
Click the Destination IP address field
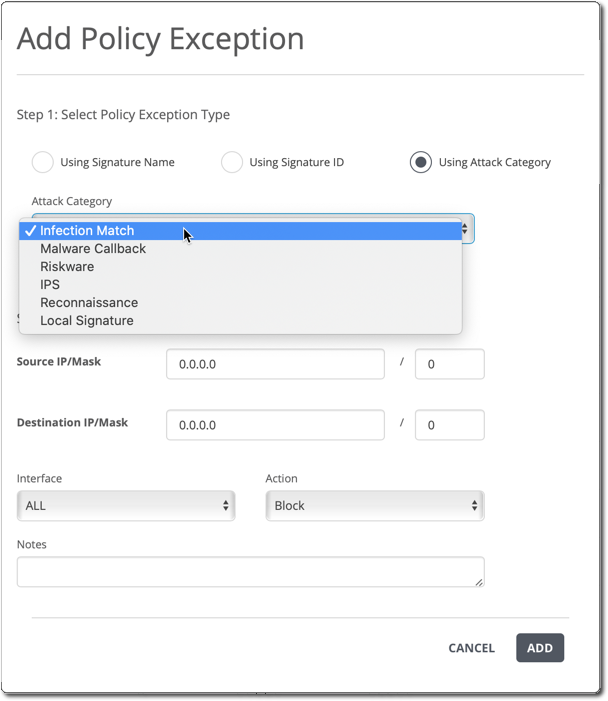[x=275, y=425]
